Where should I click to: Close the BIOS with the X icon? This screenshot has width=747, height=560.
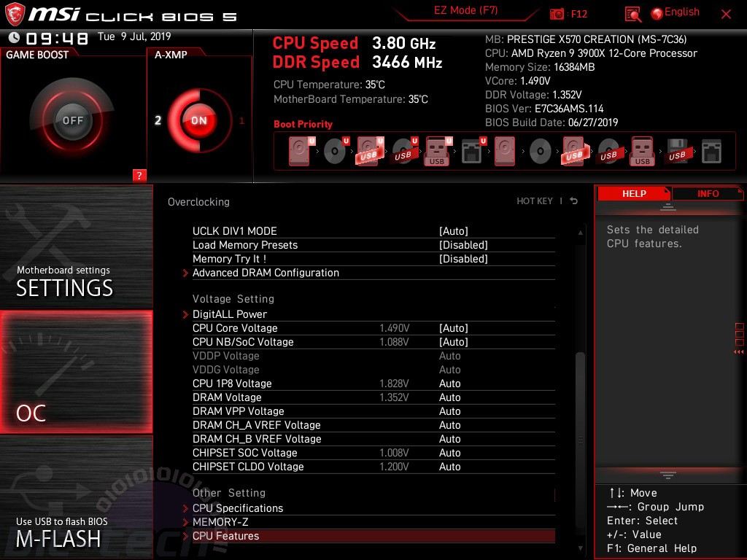point(726,15)
